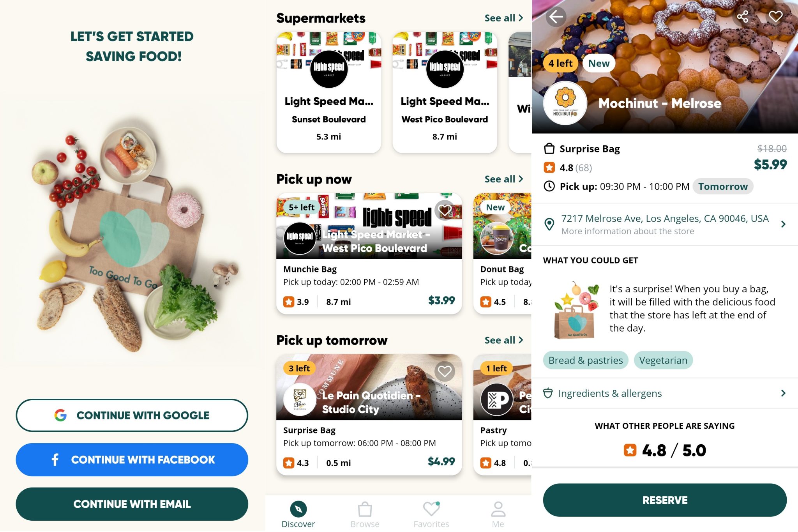Open Ingredients & allergens details
This screenshot has height=532, width=798.
(x=665, y=393)
